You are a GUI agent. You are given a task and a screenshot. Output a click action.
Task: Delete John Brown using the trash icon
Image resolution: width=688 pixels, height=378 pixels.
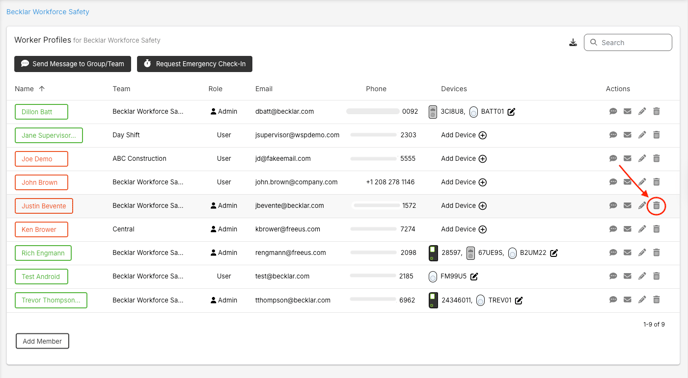point(656,182)
